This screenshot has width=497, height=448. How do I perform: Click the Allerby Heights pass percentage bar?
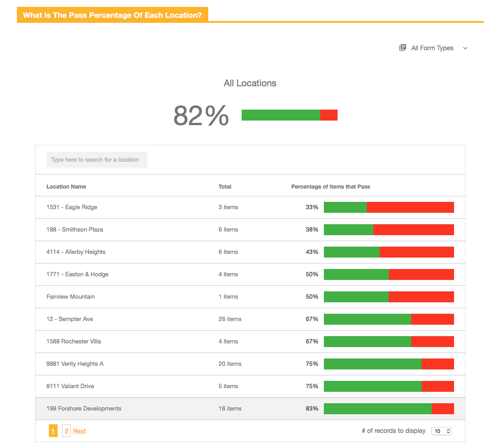[389, 252]
